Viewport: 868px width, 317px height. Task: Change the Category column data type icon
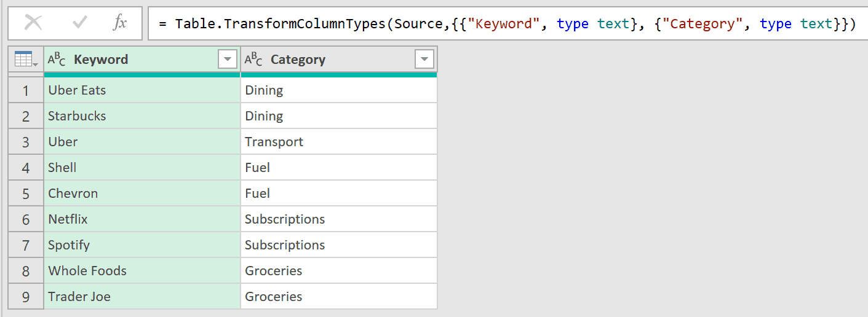(x=253, y=60)
